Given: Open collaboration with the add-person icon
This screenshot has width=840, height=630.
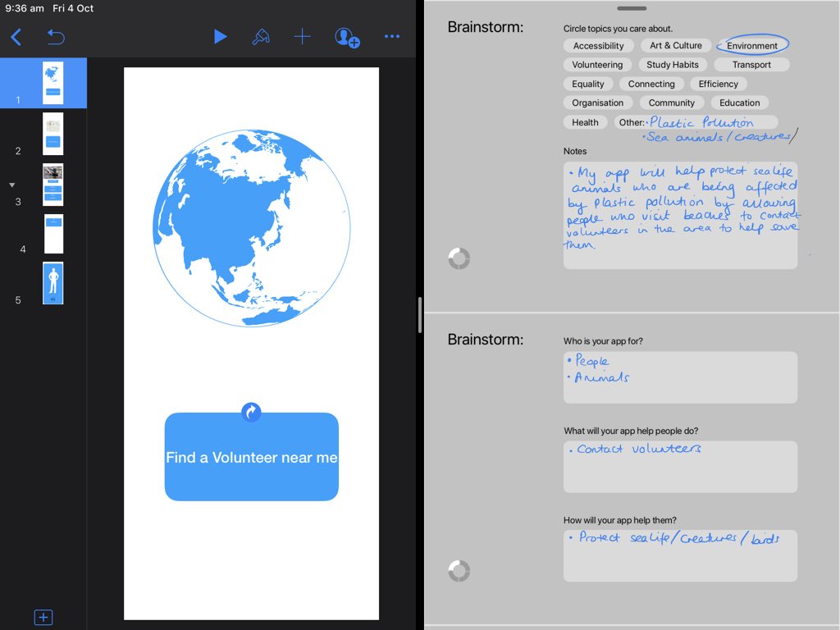Looking at the screenshot, I should 346,36.
